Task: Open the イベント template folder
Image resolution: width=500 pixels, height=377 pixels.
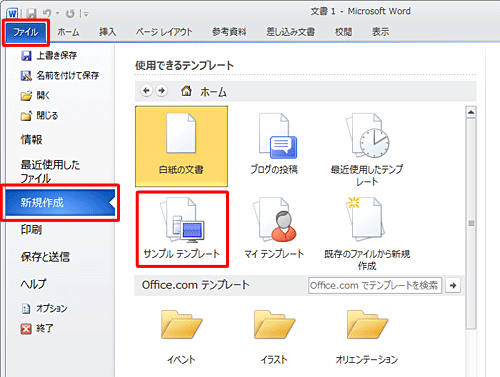Action: click(181, 337)
